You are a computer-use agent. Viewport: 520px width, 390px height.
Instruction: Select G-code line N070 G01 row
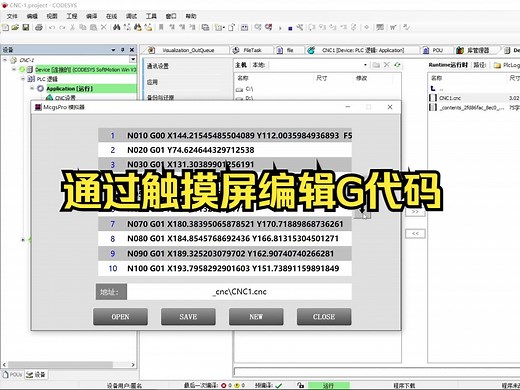tap(225, 224)
